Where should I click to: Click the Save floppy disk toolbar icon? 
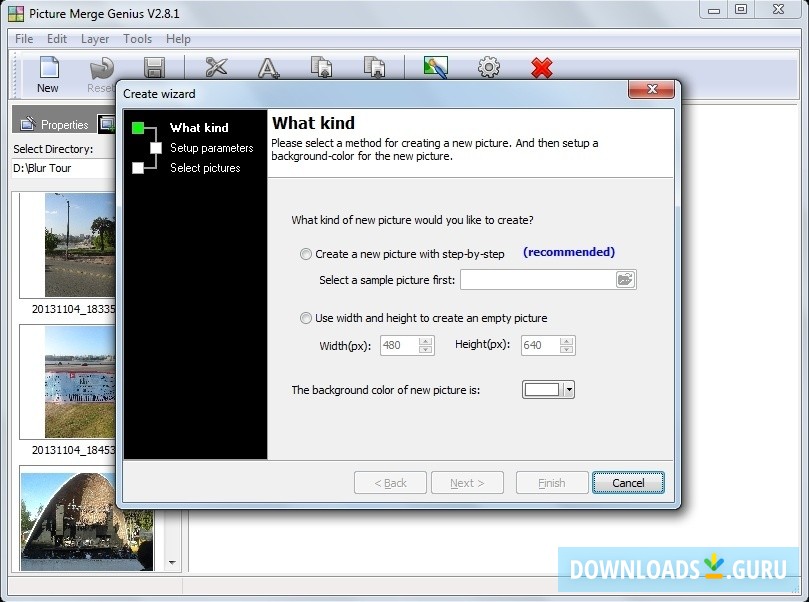click(x=154, y=68)
